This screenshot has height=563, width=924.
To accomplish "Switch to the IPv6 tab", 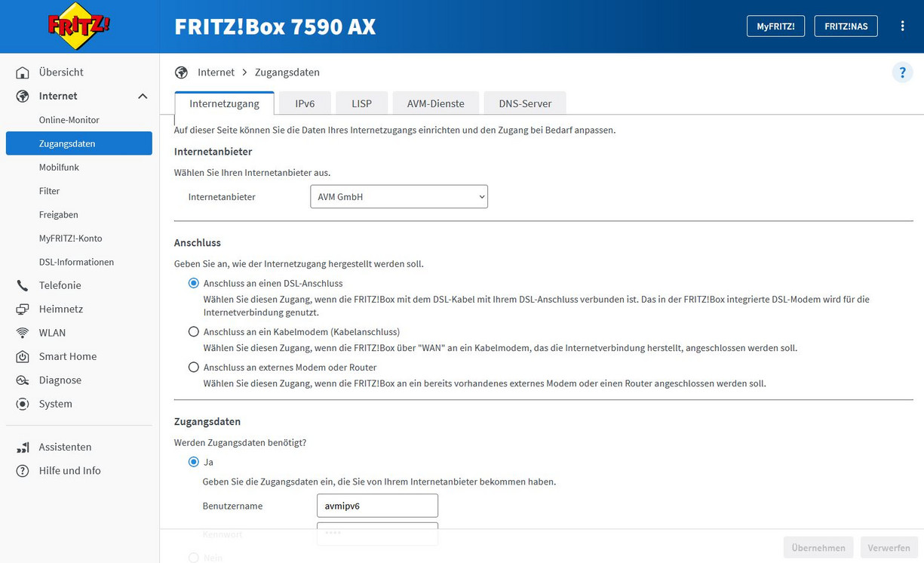I will [305, 103].
